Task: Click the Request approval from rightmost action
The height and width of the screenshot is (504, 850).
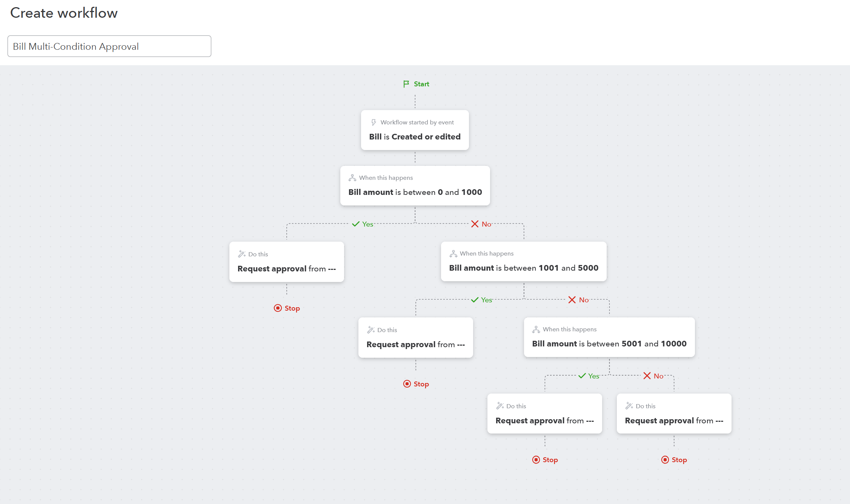Action: point(674,420)
